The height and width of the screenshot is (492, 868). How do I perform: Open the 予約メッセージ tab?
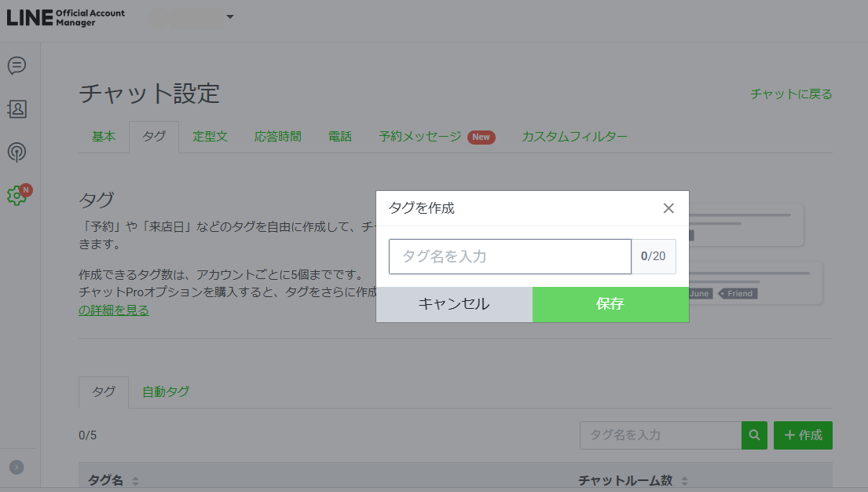(420, 137)
